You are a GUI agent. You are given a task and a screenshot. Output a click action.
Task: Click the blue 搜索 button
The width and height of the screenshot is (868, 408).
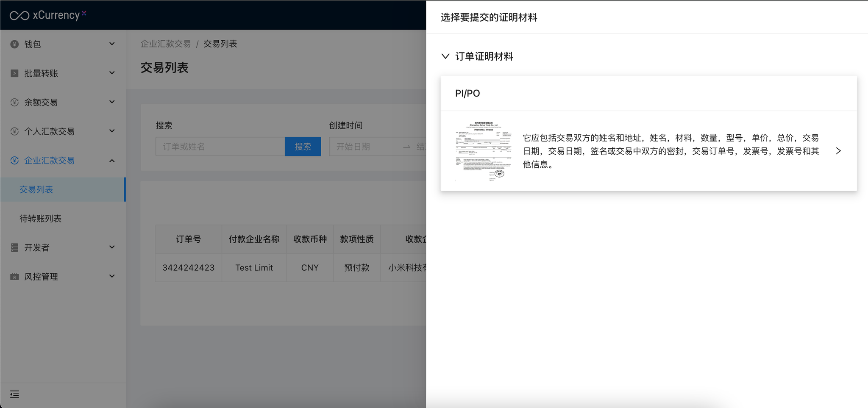pos(303,147)
